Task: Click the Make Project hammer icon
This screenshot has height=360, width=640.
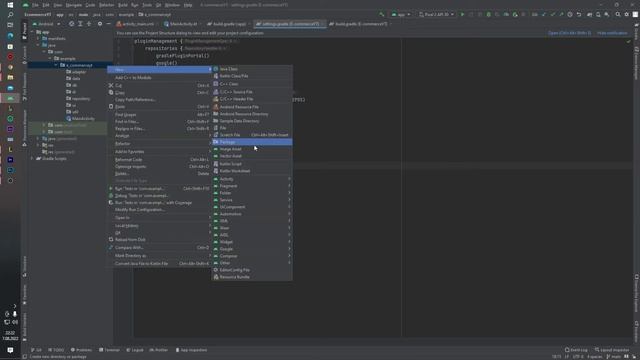Action: click(x=382, y=14)
